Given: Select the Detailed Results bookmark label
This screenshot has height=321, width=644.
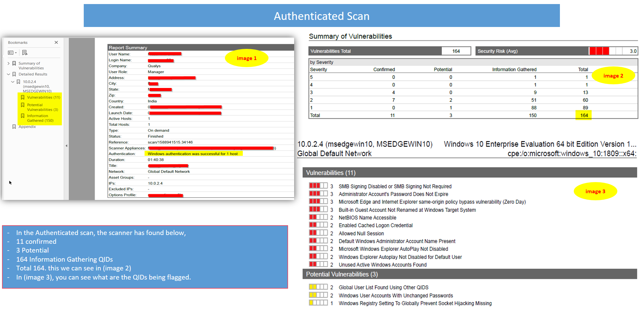Looking at the screenshot, I should pyautogui.click(x=33, y=74).
